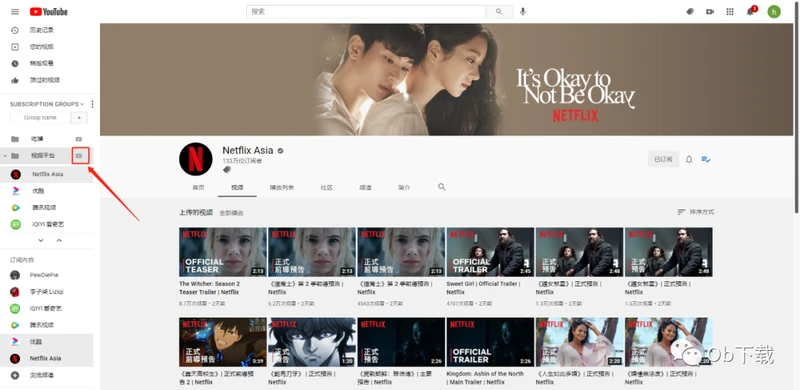This screenshot has width=800, height=390.
Task: Click the down chevron below the group channel list
Action: pos(41,240)
